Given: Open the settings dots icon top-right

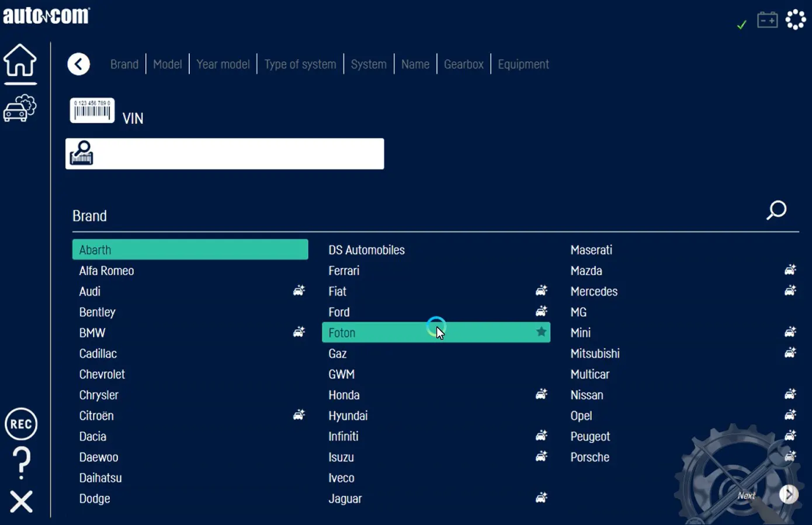Looking at the screenshot, I should point(795,20).
